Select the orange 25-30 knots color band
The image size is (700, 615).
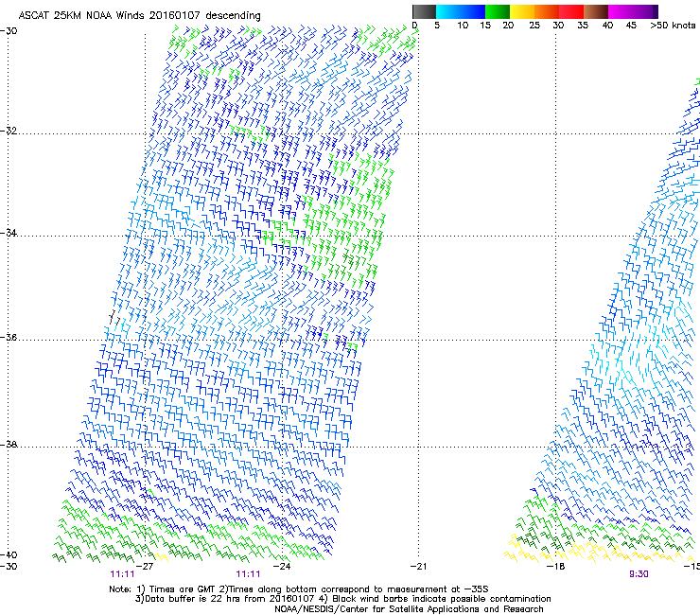pyautogui.click(x=547, y=11)
